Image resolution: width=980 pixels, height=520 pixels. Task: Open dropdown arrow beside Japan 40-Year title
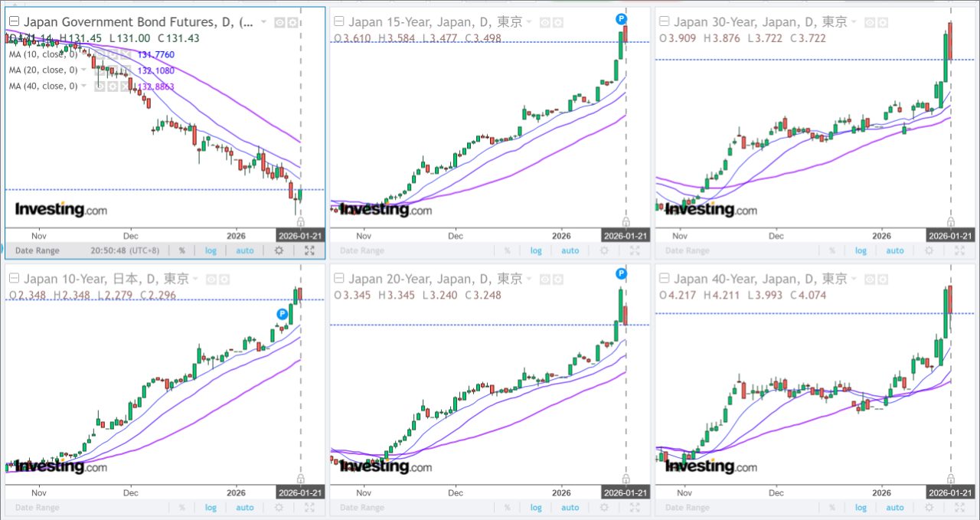coord(854,279)
